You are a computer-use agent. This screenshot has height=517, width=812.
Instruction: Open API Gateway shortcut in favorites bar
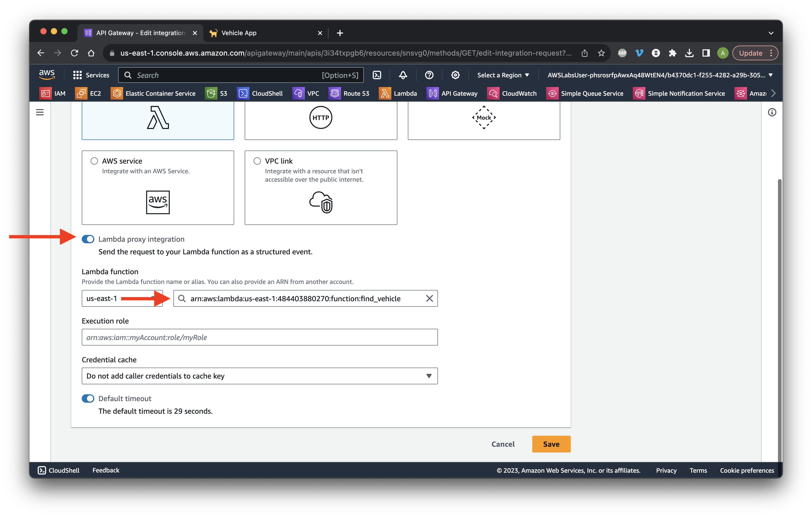point(452,94)
